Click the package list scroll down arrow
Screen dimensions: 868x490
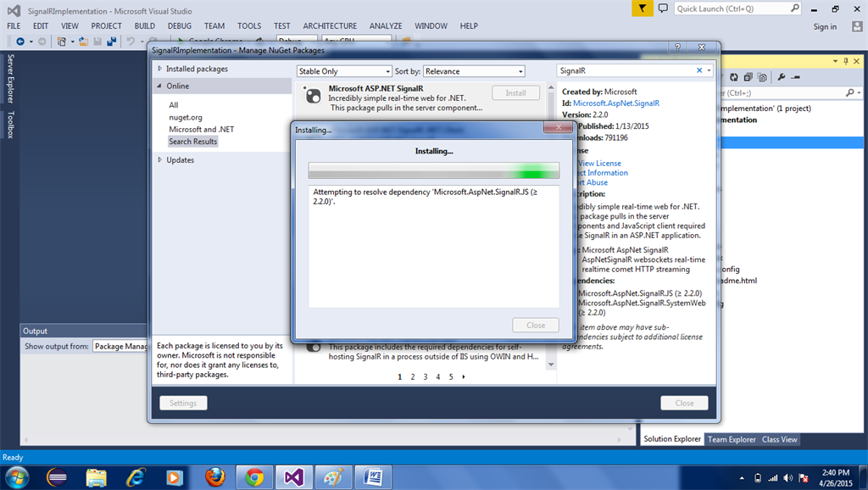(x=551, y=365)
